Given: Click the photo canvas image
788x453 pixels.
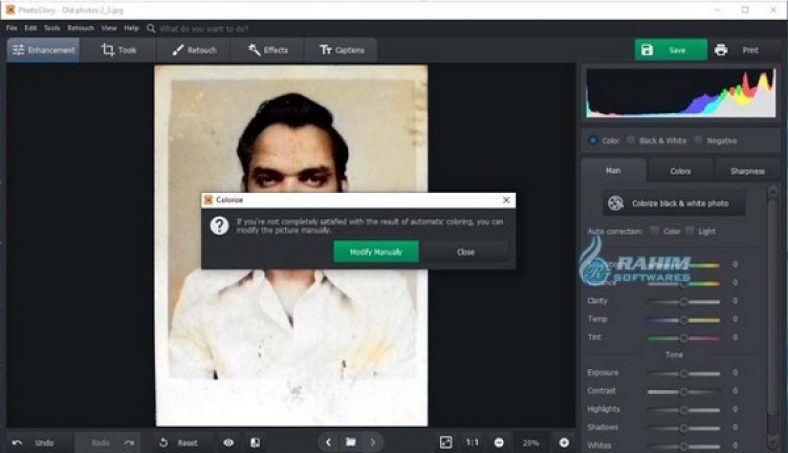Looking at the screenshot, I should pyautogui.click(x=291, y=245).
